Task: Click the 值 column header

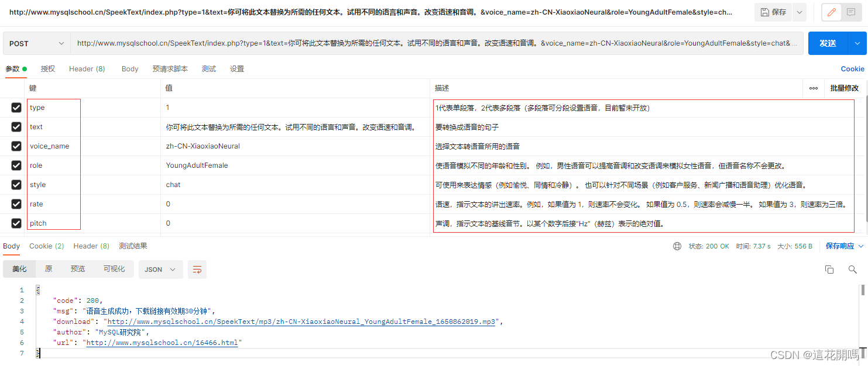Action: (295, 88)
